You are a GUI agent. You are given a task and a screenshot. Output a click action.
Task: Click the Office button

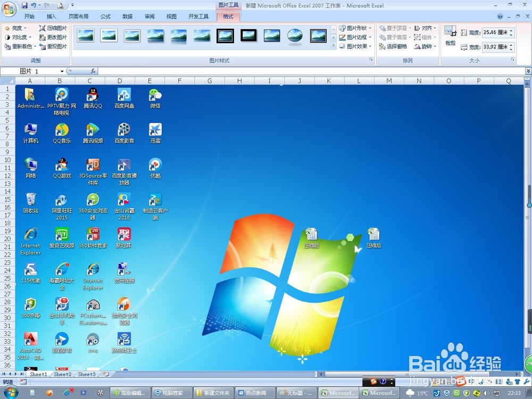pos(9,9)
